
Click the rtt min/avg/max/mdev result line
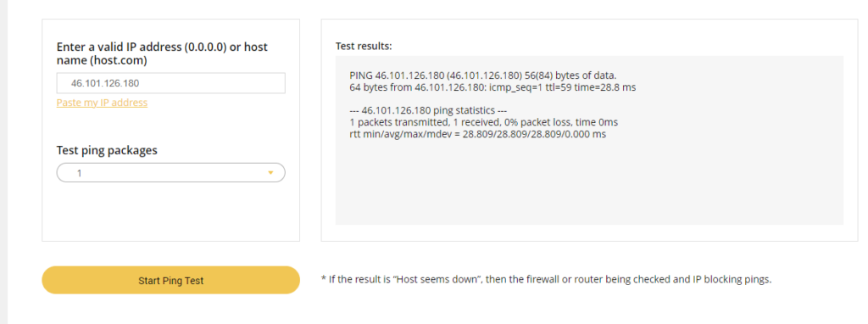tap(478, 134)
